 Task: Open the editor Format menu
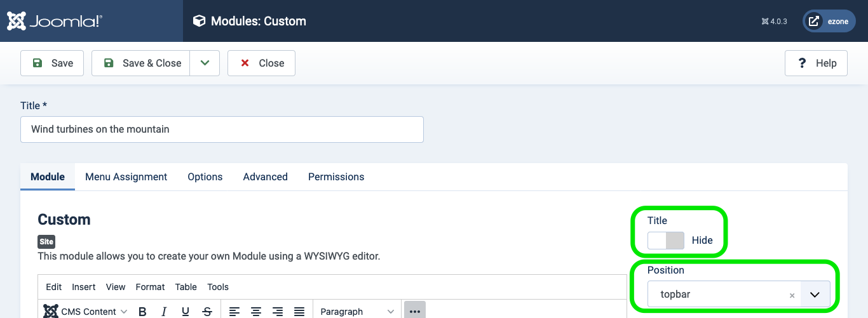click(150, 287)
